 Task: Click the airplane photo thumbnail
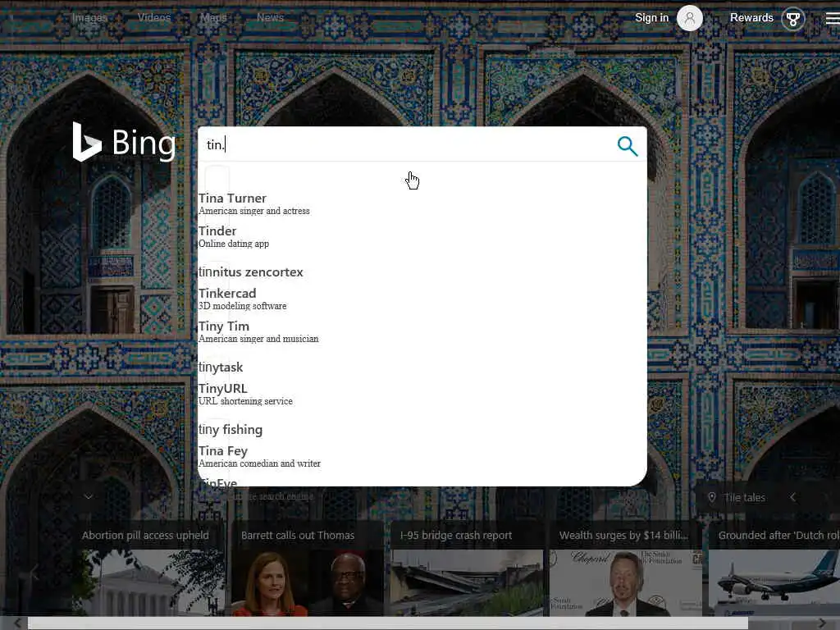coord(774,583)
